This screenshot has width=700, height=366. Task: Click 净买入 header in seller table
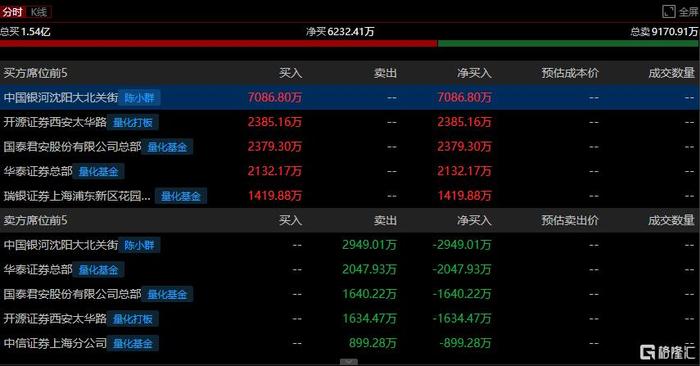[x=474, y=220]
